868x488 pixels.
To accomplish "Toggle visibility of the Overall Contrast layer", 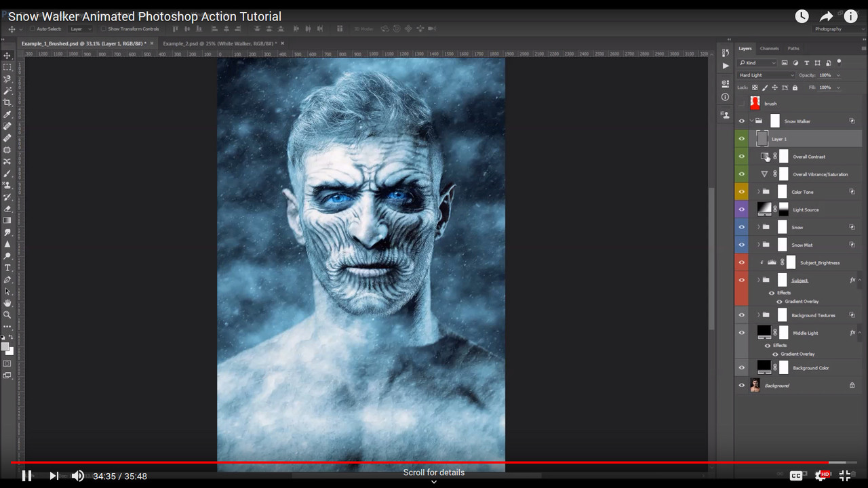I will [741, 156].
